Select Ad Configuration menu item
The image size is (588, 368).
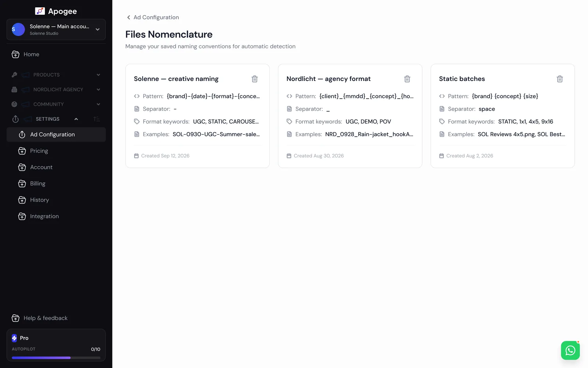56,135
